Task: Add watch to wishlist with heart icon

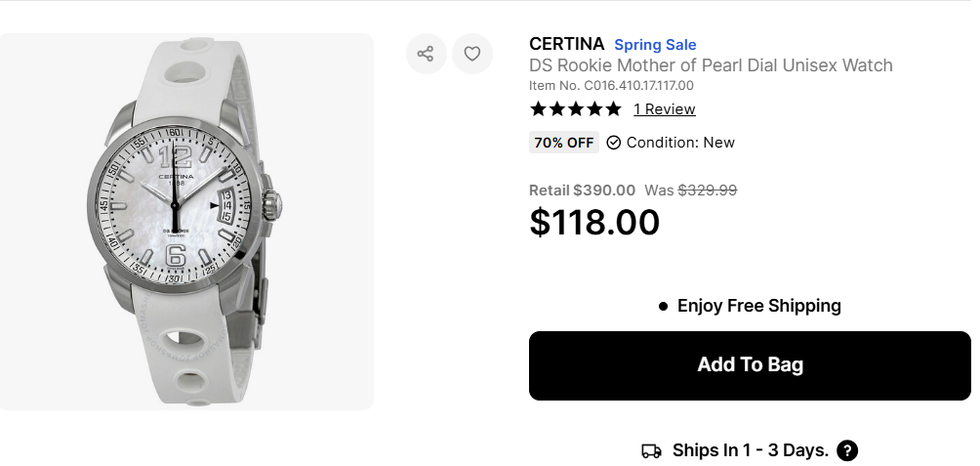Action: click(472, 54)
